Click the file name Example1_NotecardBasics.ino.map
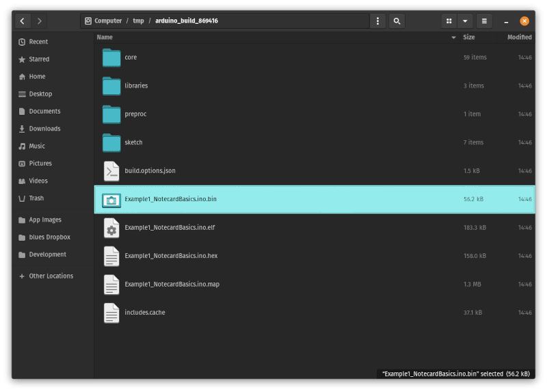Viewport: 547px width, 392px height. click(172, 284)
